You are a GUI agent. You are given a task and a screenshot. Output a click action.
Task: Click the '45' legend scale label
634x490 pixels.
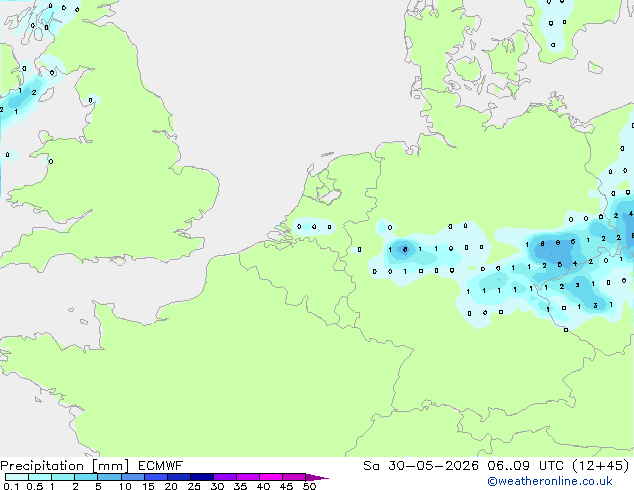point(286,486)
